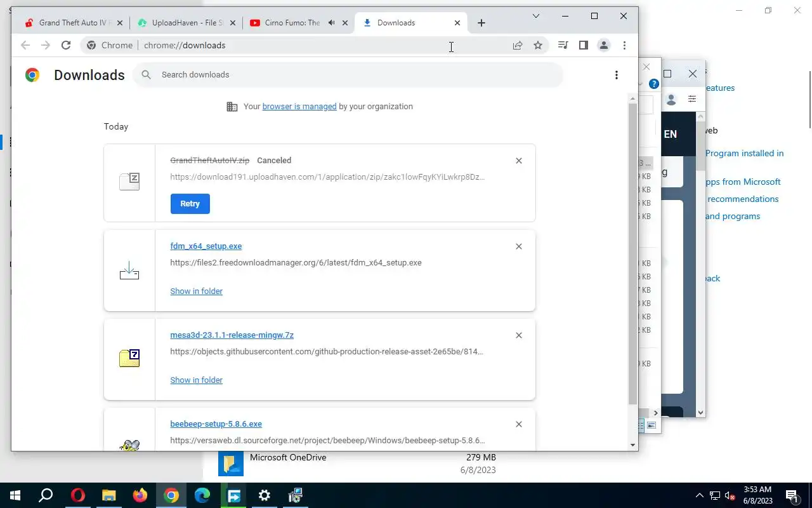Mute audio on the Cirno Fumo tab
Screen dimensions: 812x508
[x=331, y=23]
